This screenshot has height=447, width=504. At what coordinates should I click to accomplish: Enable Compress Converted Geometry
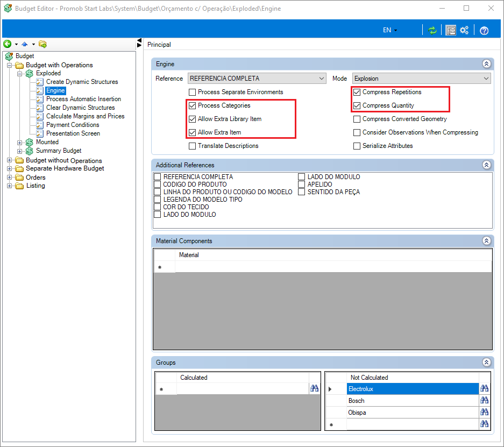pyautogui.click(x=357, y=119)
